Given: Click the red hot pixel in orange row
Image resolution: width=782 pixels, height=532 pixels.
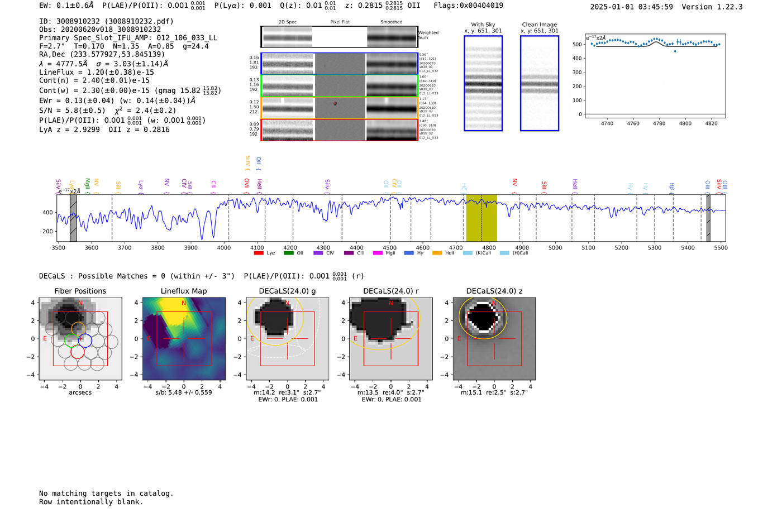Looking at the screenshot, I should (x=335, y=103).
